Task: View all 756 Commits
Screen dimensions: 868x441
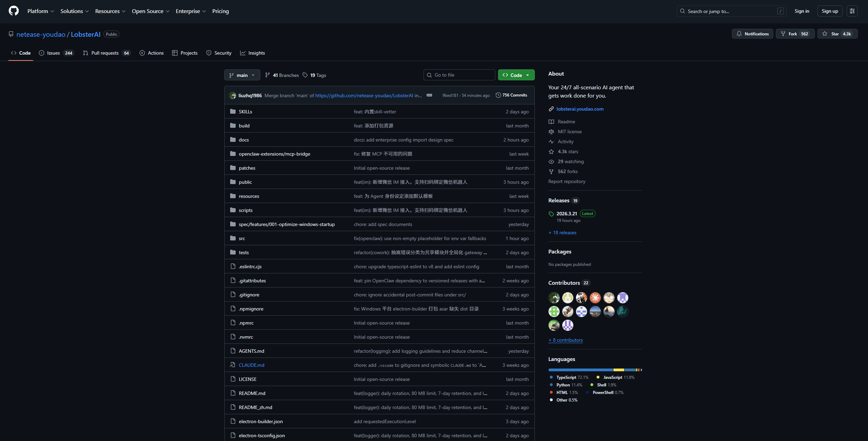Action: click(511, 95)
